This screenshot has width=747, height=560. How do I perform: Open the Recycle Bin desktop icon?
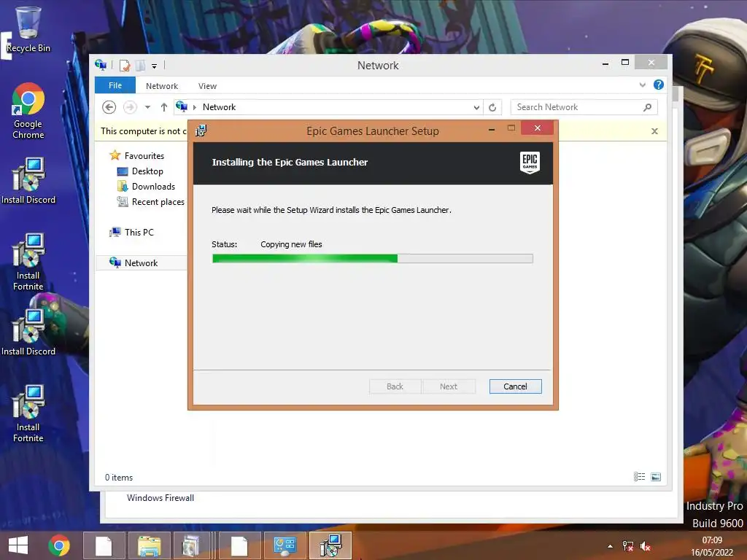(x=28, y=29)
